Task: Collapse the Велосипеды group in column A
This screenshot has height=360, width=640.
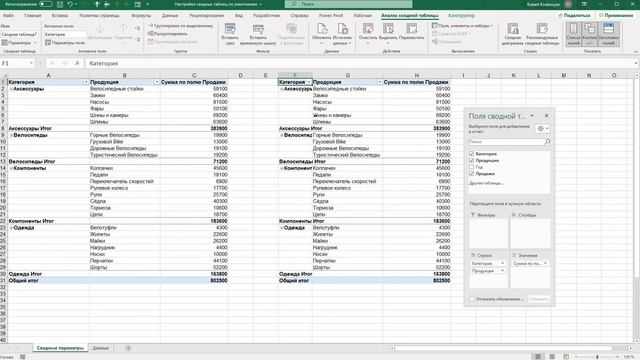Action: (x=11, y=135)
